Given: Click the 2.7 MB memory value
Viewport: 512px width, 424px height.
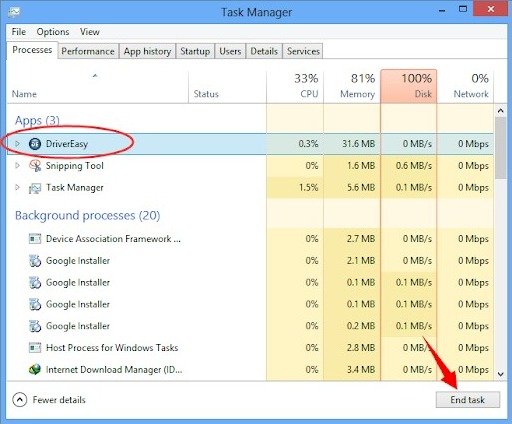Looking at the screenshot, I should (361, 239).
